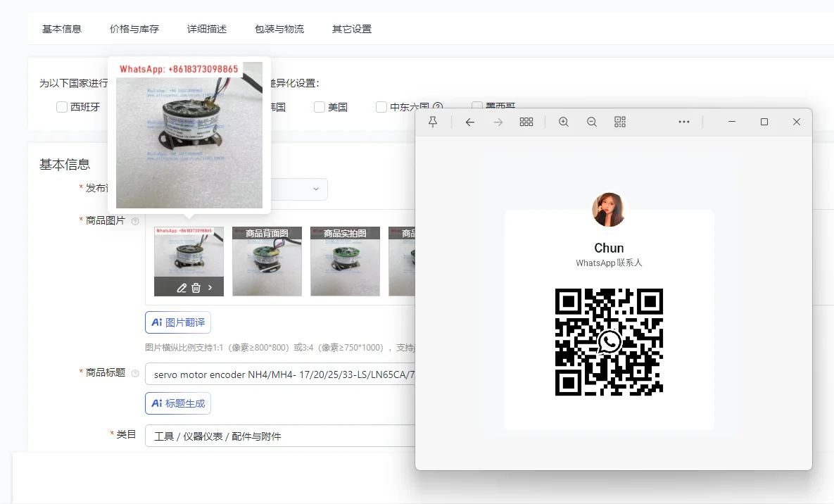The image size is (834, 504).
Task: Open the thumbnail grid view icon
Action: pyautogui.click(x=526, y=122)
